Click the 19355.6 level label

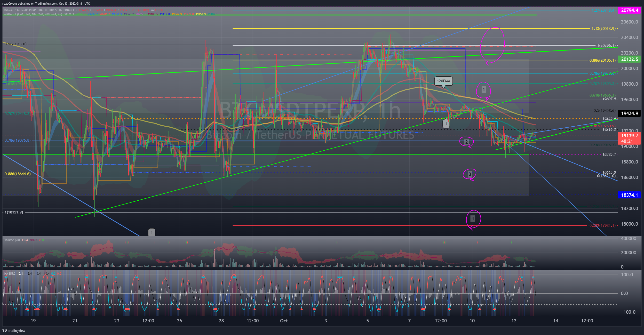[x=609, y=119]
